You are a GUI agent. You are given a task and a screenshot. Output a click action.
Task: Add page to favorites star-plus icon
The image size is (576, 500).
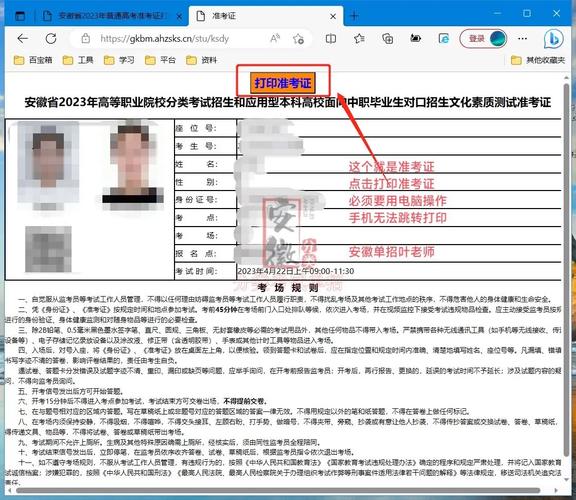point(298,39)
